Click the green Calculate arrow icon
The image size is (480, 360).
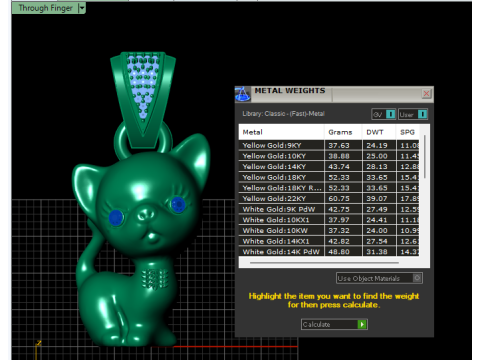point(362,324)
